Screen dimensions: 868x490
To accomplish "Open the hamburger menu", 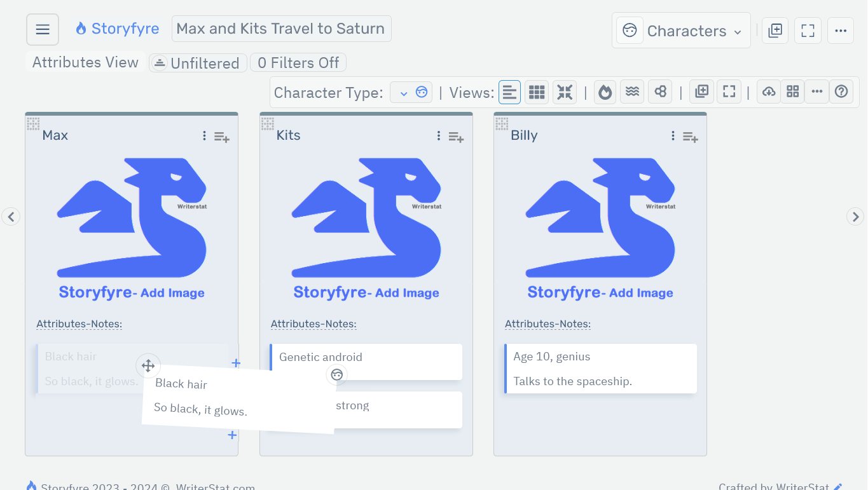I will [42, 29].
